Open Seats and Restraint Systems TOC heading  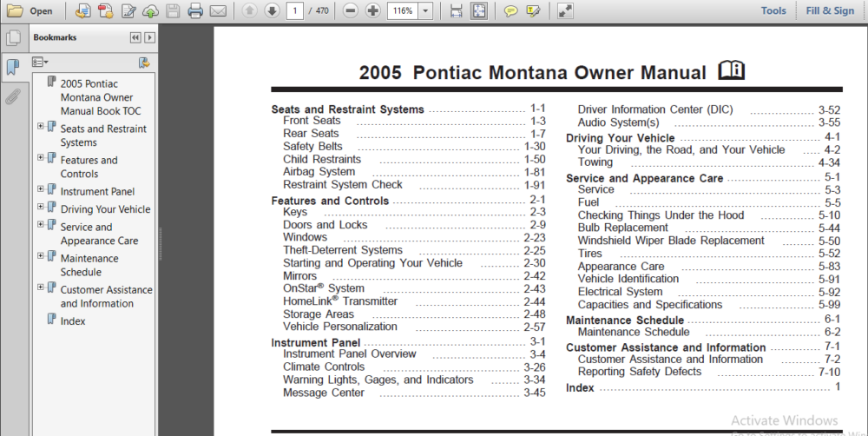[348, 109]
